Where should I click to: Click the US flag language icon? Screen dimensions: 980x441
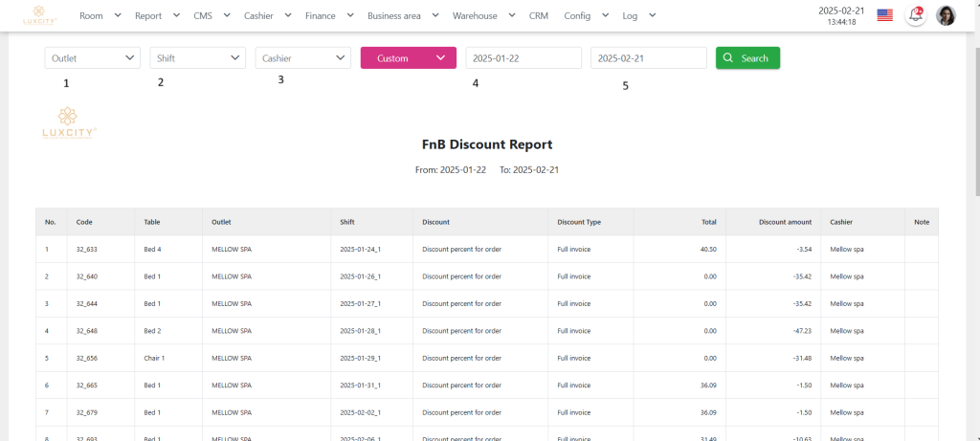point(884,15)
